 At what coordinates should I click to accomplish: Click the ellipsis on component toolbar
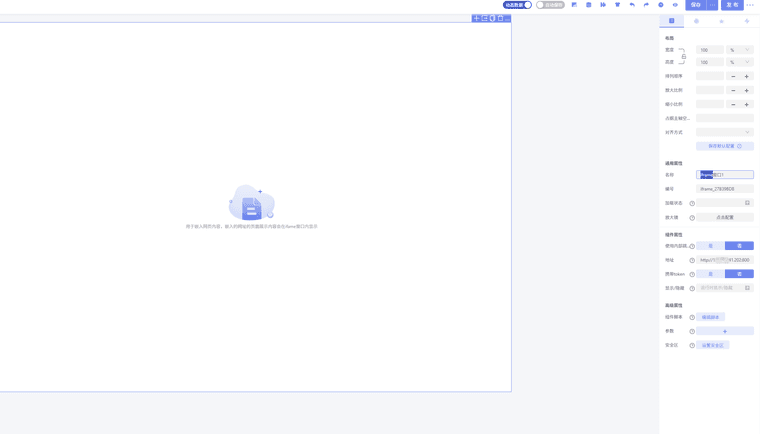point(507,18)
